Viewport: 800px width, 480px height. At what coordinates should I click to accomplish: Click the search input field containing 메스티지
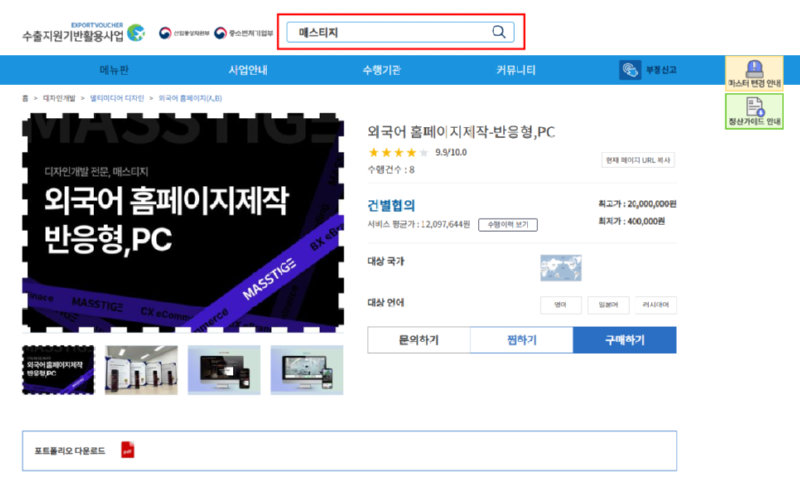click(x=400, y=32)
